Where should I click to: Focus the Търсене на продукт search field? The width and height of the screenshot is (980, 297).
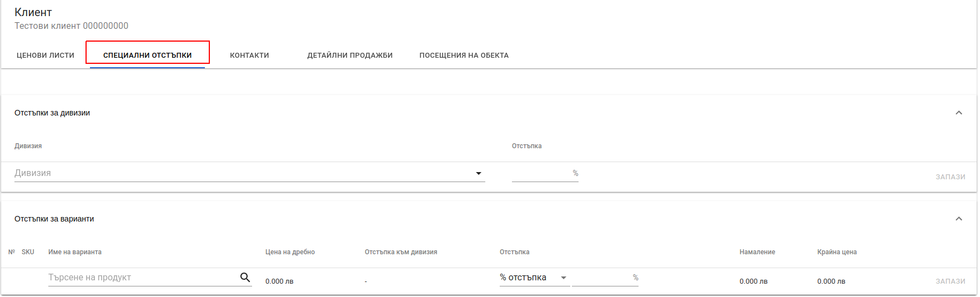tap(143, 277)
